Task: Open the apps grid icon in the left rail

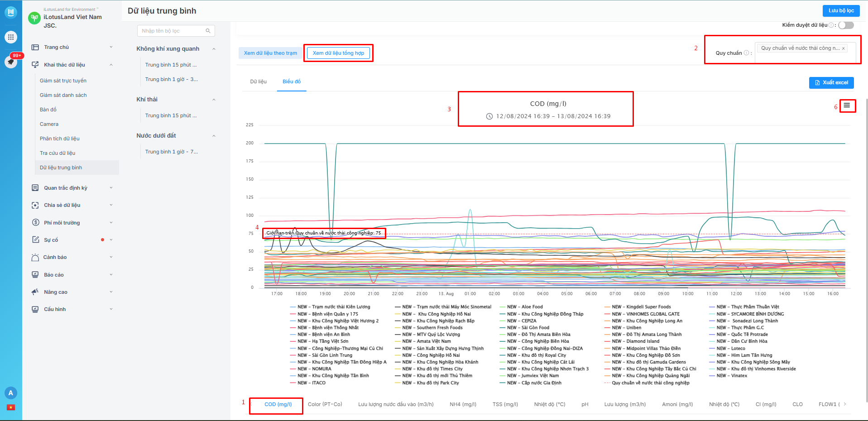Action: click(11, 37)
